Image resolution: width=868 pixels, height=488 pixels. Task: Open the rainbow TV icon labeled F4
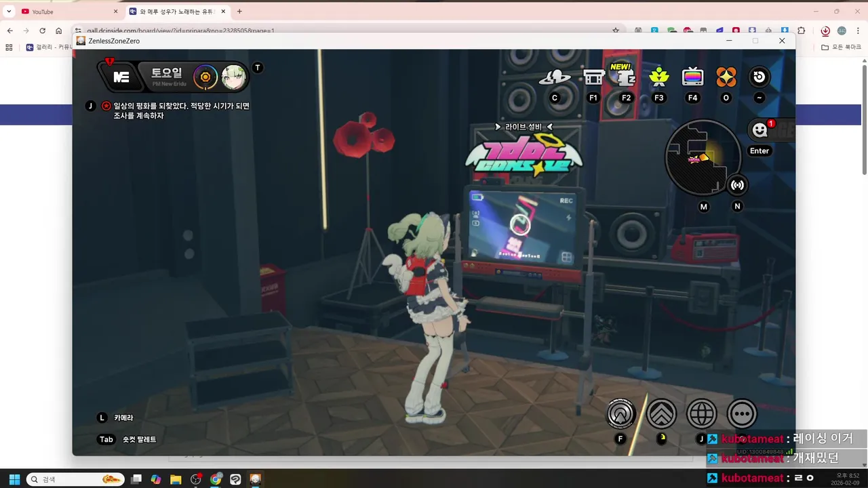[692, 77]
